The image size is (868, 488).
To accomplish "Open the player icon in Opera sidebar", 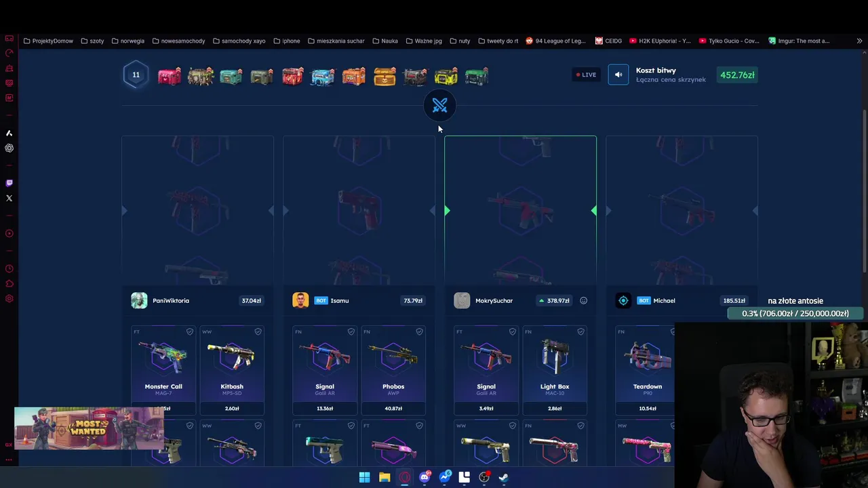I will pos(9,233).
